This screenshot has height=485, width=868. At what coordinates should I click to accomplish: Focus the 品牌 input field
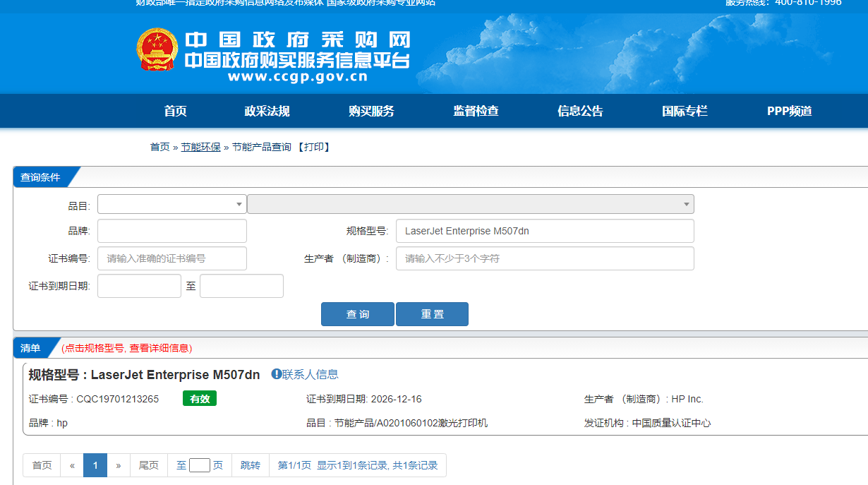pyautogui.click(x=172, y=231)
